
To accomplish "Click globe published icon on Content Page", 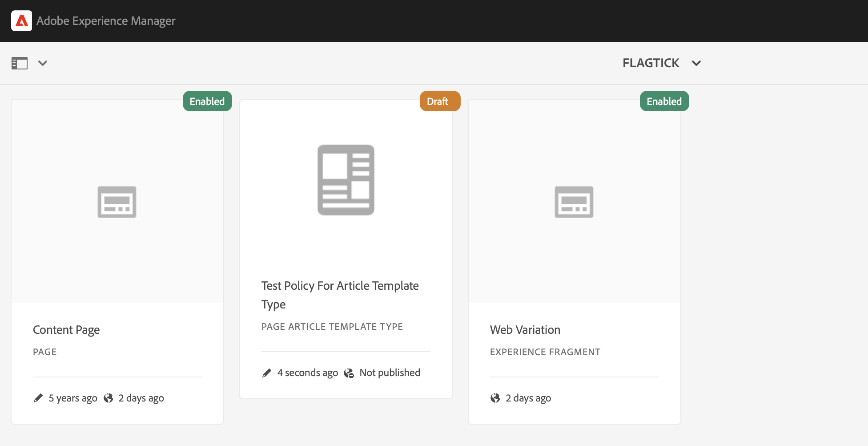I will [108, 398].
